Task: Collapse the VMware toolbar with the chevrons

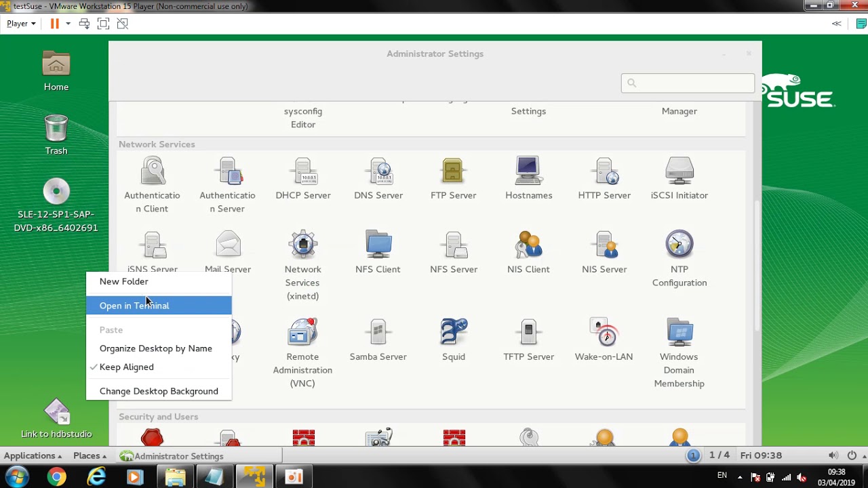Action: point(837,23)
